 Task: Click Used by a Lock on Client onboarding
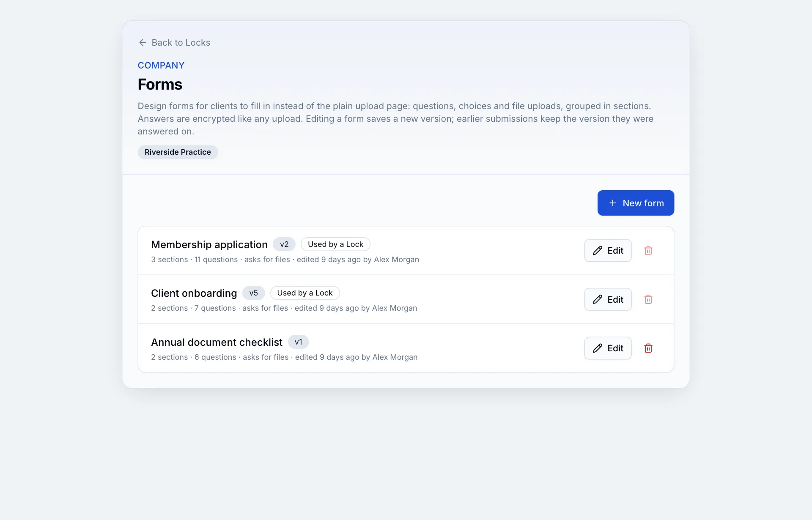click(x=305, y=293)
